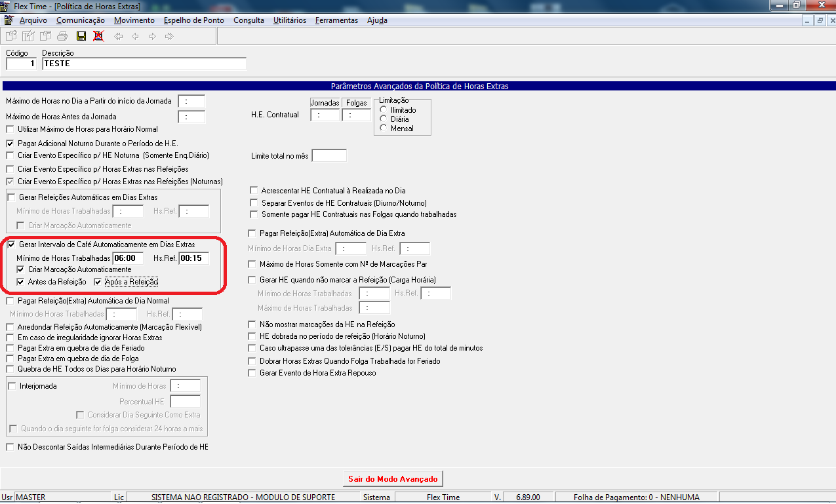Check Pagar Refeição(Extra) Automática de Dia Extra
836x504 pixels.
coord(252,233)
